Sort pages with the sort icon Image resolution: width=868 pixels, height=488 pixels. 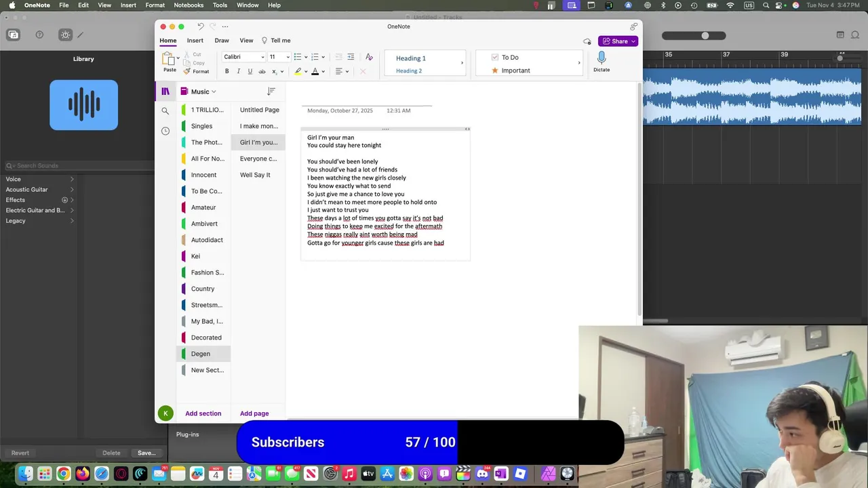pos(271,91)
